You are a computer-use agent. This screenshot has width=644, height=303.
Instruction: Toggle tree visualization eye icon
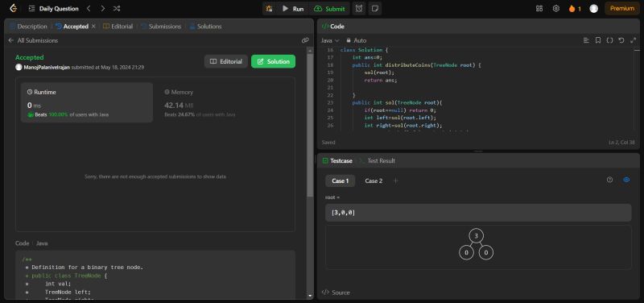[626, 180]
